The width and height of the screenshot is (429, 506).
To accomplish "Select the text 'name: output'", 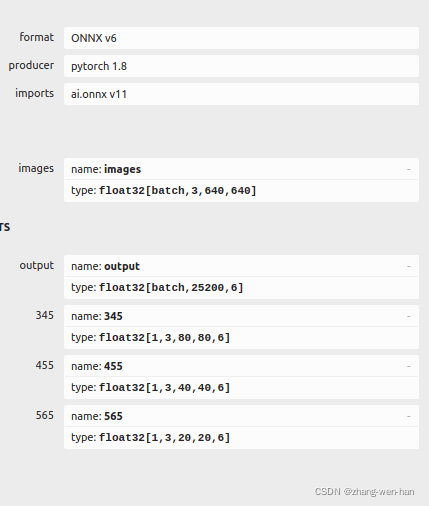I will (105, 266).
